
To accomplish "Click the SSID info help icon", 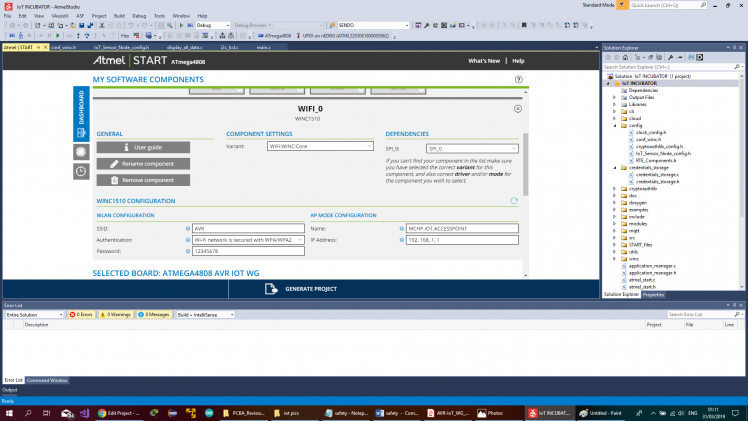I will [x=189, y=228].
